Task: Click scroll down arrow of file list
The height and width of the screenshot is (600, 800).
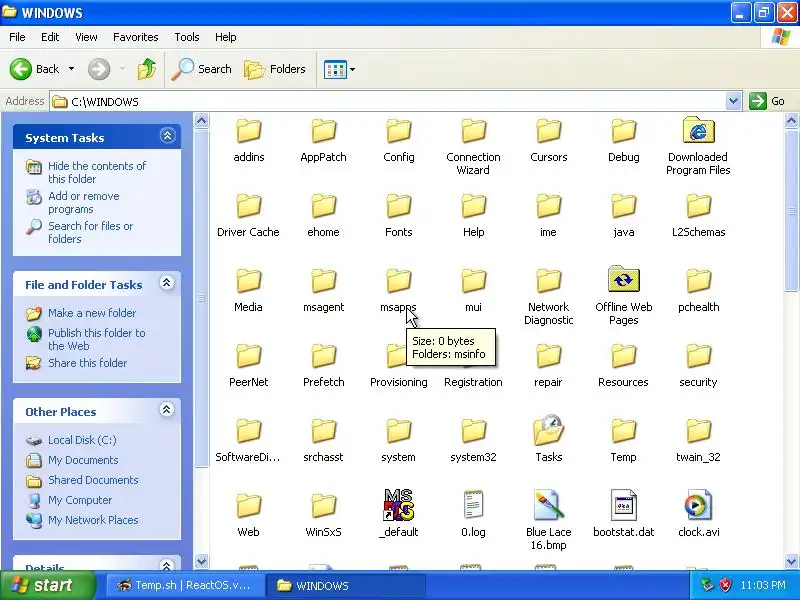Action: coord(791,561)
